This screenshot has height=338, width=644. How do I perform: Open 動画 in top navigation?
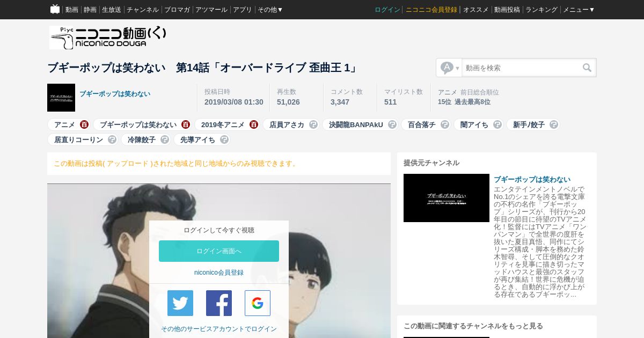point(72,10)
